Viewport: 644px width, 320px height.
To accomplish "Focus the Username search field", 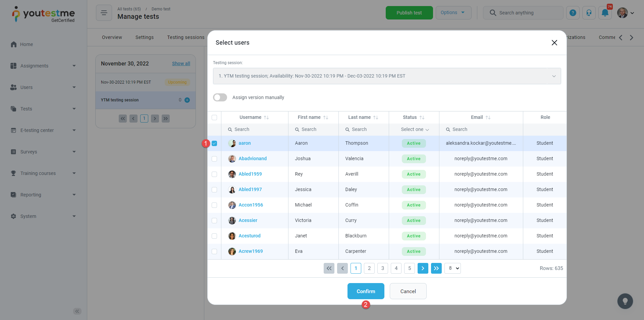I will (x=255, y=130).
